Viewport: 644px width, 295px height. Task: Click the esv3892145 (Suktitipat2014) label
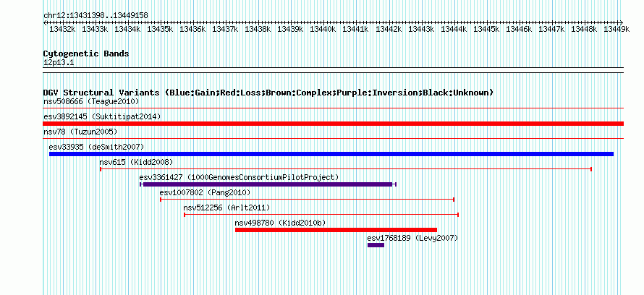102,116
